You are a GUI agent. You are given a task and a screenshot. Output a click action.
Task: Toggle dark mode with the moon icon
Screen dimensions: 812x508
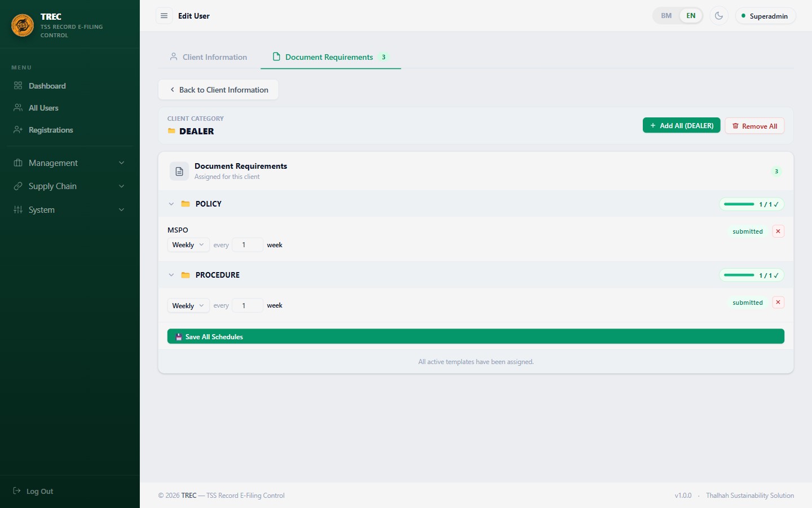[x=718, y=16]
